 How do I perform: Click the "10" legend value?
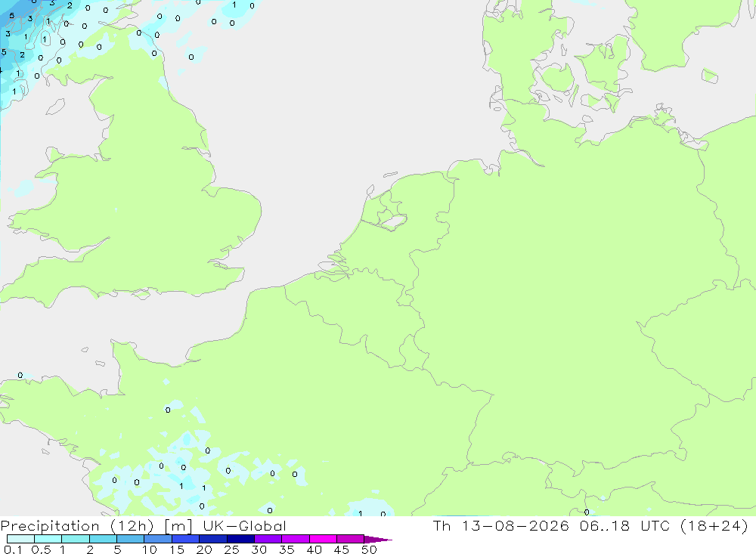point(150,549)
